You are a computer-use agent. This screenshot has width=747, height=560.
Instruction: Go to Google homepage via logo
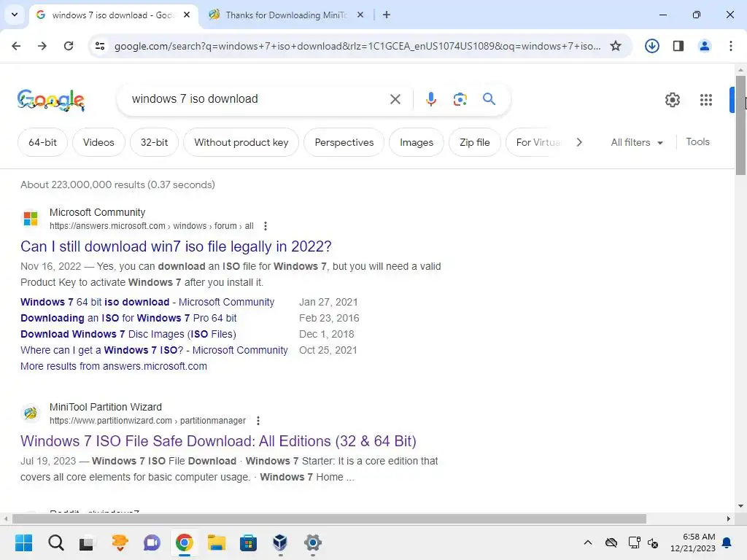coord(51,99)
